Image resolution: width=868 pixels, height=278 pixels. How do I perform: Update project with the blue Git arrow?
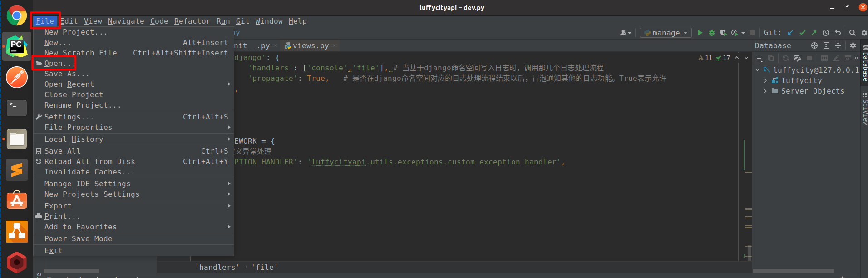coord(790,33)
